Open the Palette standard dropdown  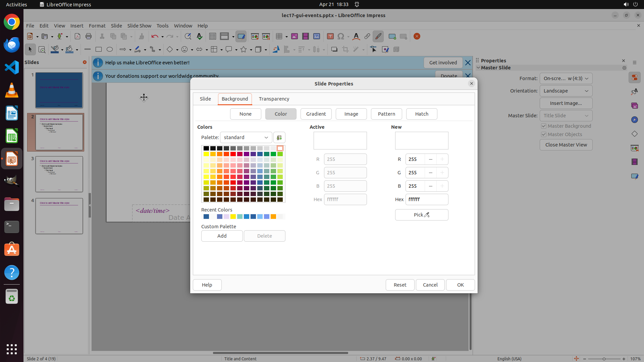click(246, 137)
